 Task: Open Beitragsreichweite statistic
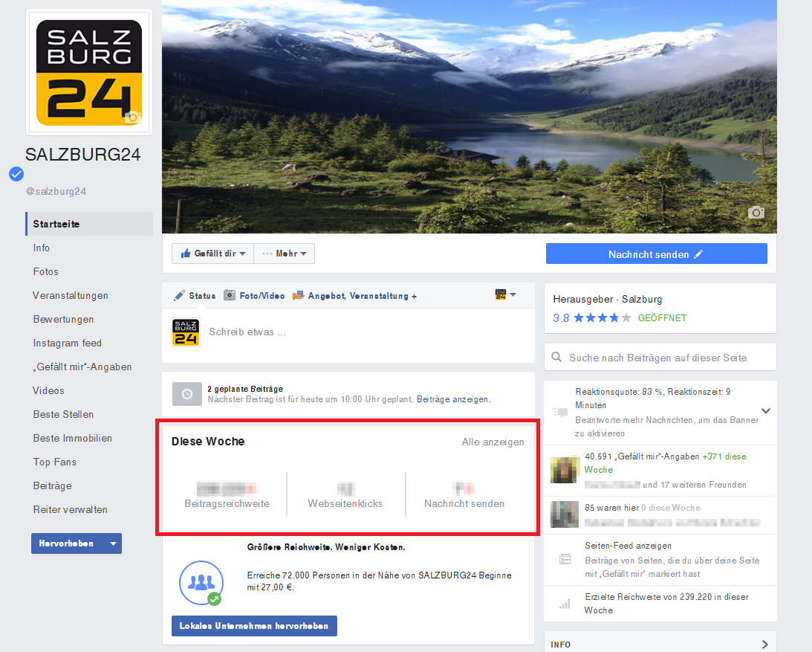click(x=227, y=495)
